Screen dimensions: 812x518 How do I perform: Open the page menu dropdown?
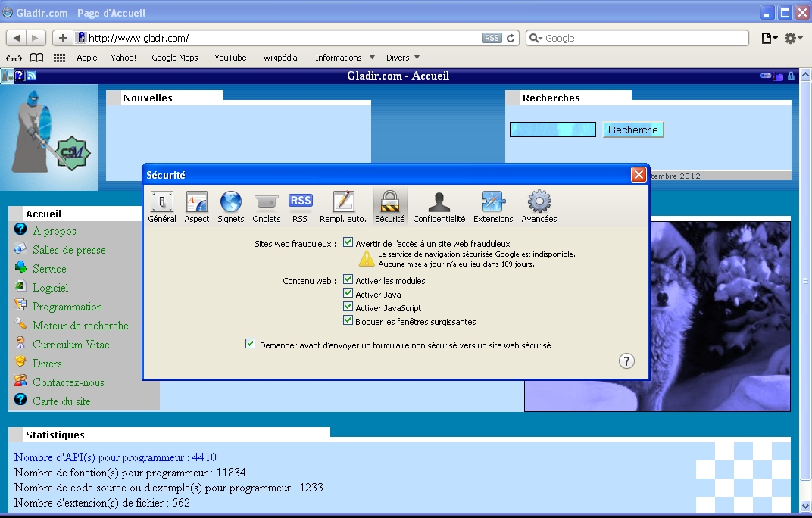pos(769,38)
